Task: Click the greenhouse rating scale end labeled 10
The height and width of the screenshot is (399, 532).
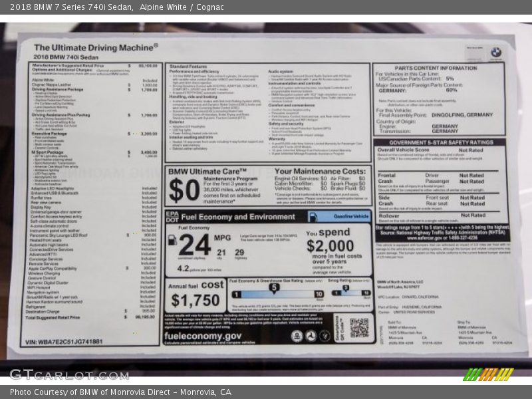Action: 319,294
